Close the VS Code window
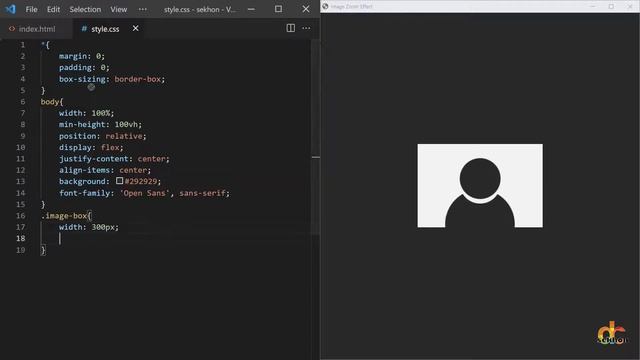 (x=306, y=9)
